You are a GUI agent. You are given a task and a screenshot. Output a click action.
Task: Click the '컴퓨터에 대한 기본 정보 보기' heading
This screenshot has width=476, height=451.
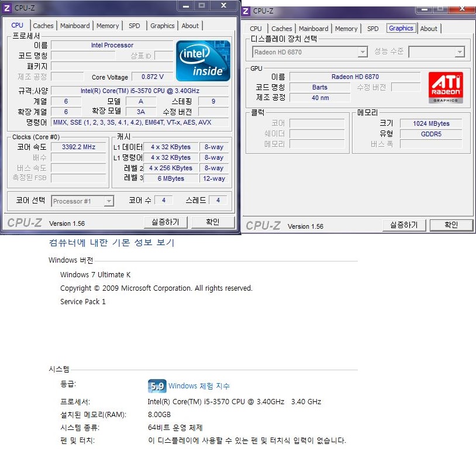pos(112,243)
